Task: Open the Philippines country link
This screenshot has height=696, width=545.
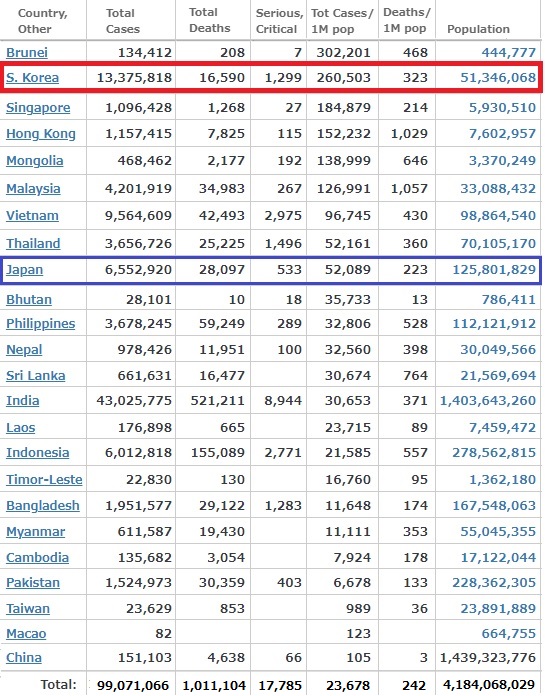Action: (40, 324)
